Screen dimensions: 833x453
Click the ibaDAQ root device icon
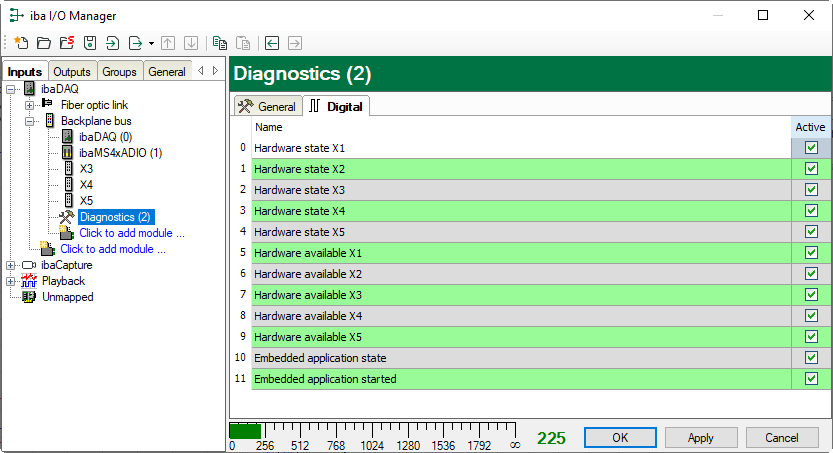pos(30,89)
